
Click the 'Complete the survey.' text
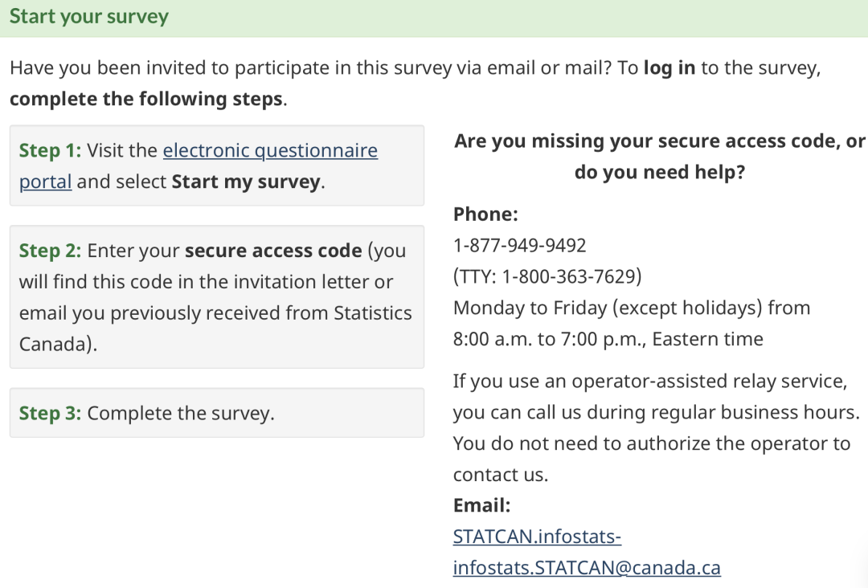[x=181, y=413]
